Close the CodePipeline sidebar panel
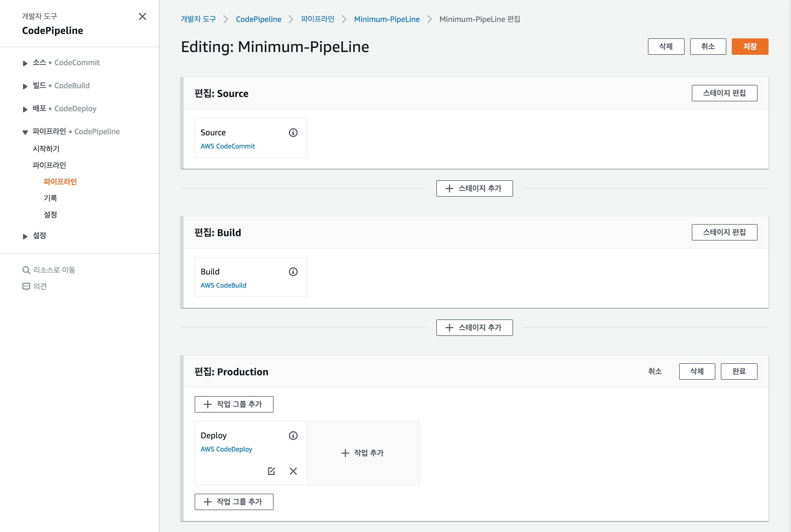 pos(143,17)
